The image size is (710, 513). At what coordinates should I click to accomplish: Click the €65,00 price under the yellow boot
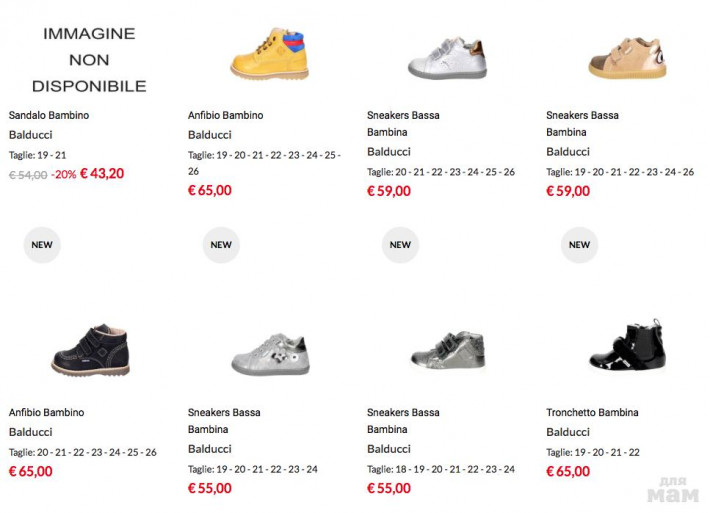(x=210, y=190)
